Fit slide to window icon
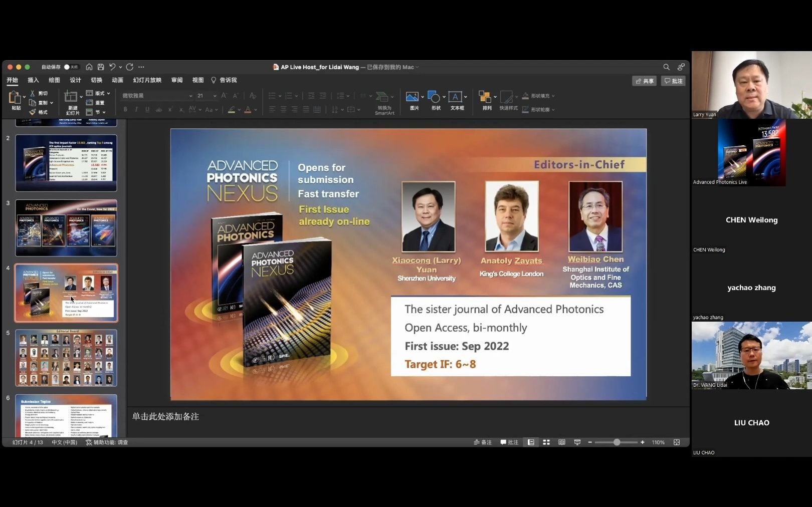The width and height of the screenshot is (812, 507). (677, 442)
